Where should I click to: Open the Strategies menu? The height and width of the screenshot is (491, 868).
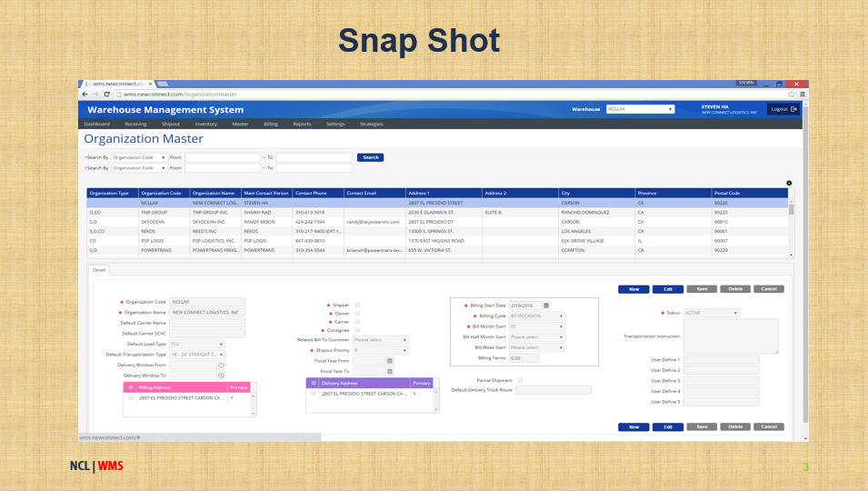372,124
